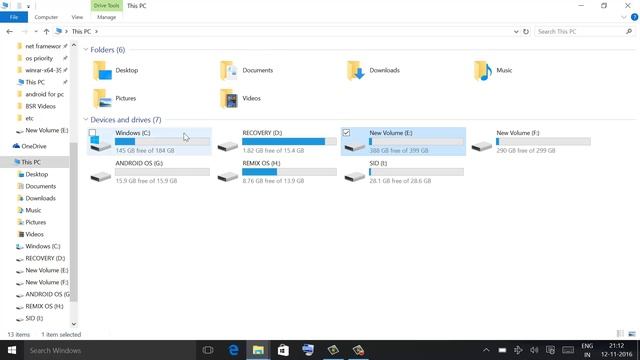Tick the Windows (C:) item checkbox
The height and width of the screenshot is (360, 640).
click(x=92, y=133)
